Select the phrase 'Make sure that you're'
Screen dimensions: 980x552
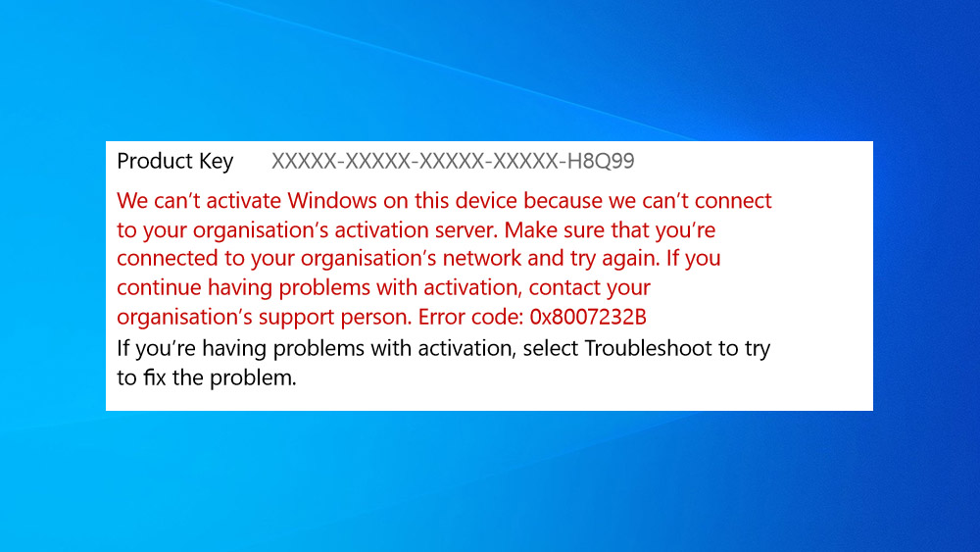[x=610, y=230]
